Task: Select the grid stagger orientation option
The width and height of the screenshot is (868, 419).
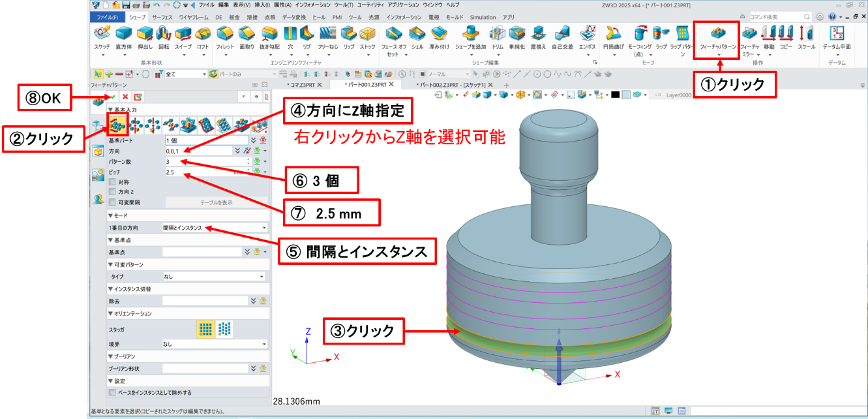Action: coord(206,329)
